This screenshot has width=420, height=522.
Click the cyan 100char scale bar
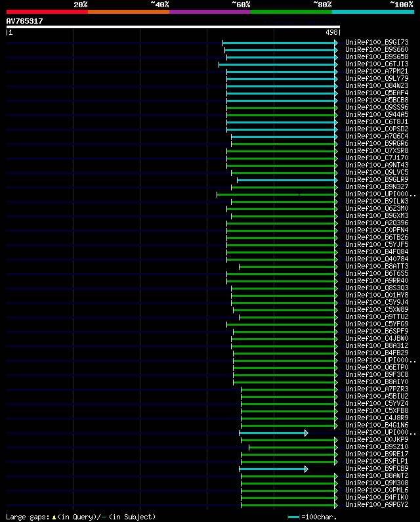point(293,517)
